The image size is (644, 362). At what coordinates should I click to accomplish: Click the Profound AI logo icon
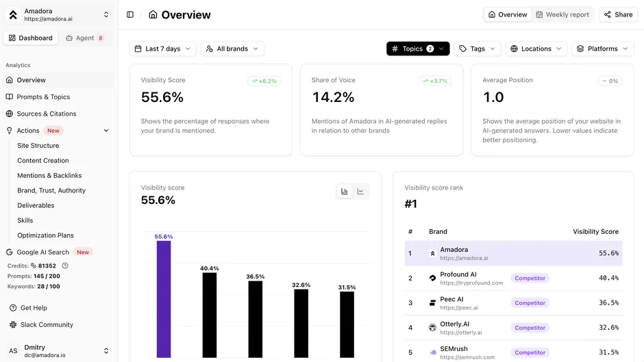pyautogui.click(x=432, y=278)
